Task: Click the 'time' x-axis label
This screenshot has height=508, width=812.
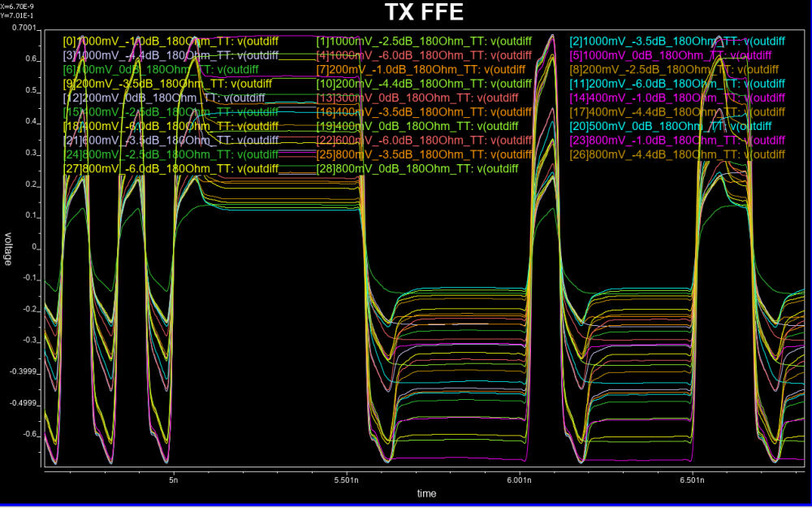Action: (426, 493)
